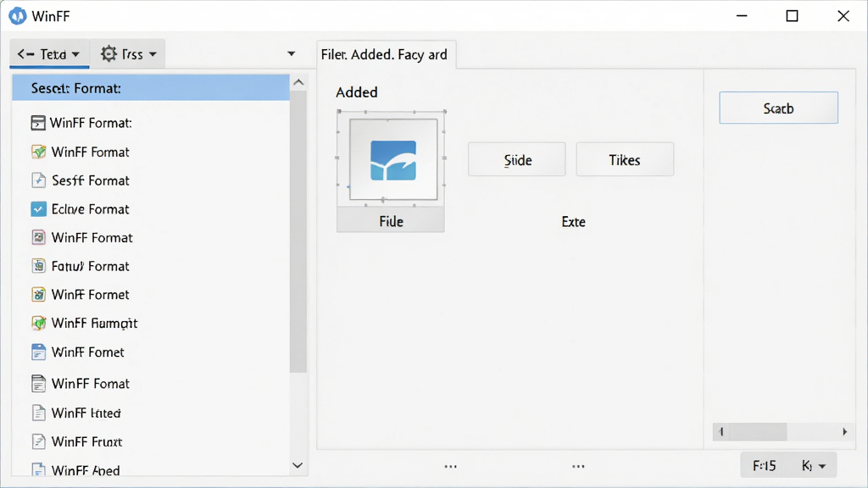Click the icon beside 'WinFF Aped'
Viewport: 868px width, 488px height.
click(x=38, y=469)
